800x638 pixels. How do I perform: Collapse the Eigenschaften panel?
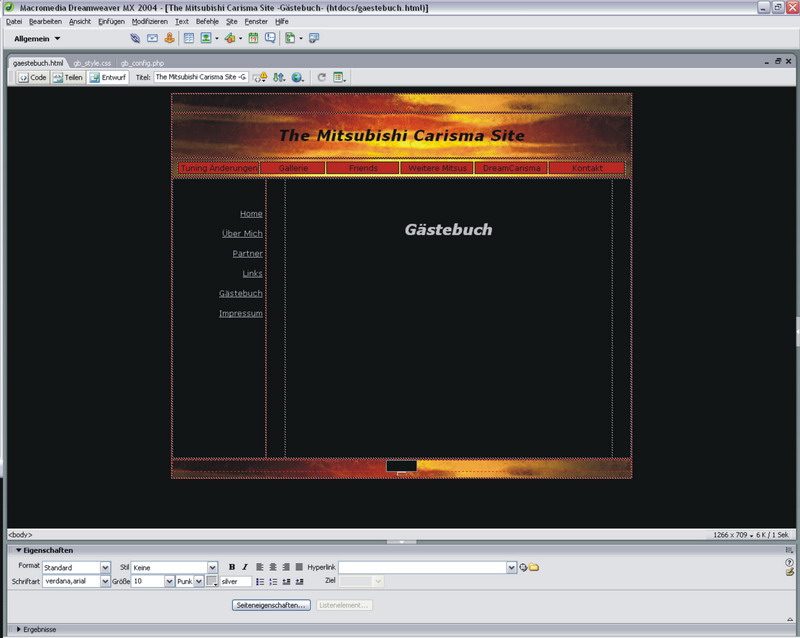(19, 550)
